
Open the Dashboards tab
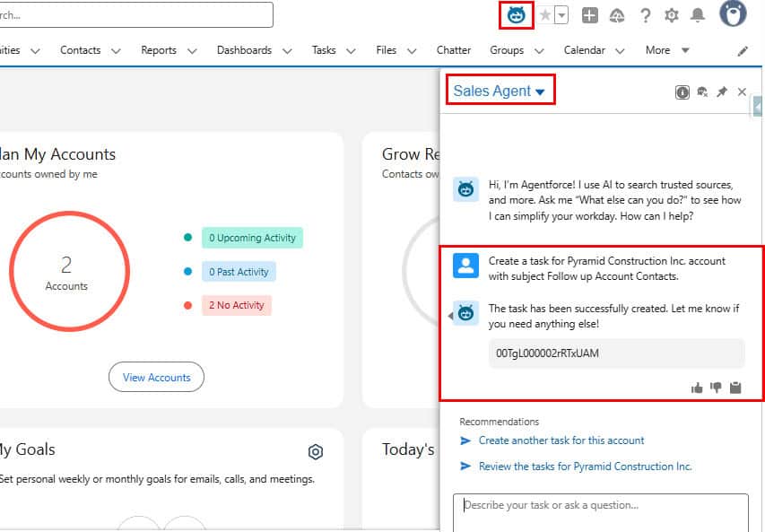[x=243, y=50]
